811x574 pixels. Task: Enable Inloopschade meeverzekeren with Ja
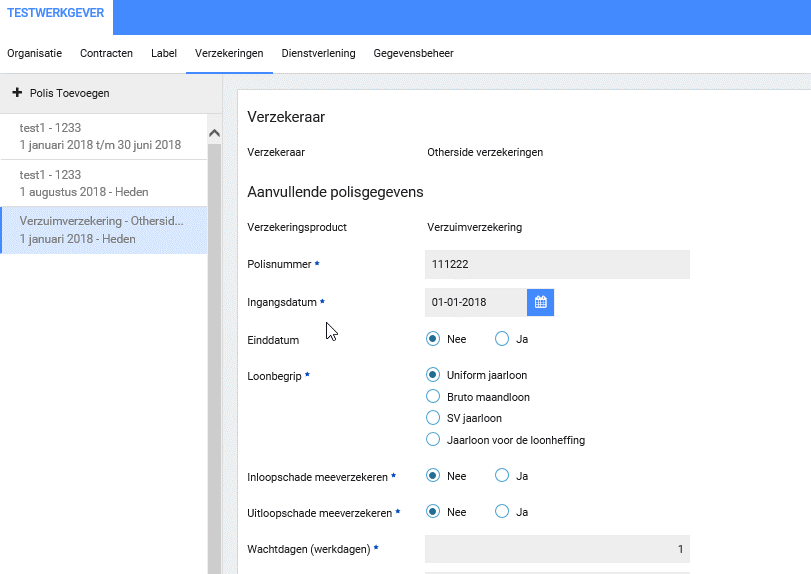tap(502, 476)
